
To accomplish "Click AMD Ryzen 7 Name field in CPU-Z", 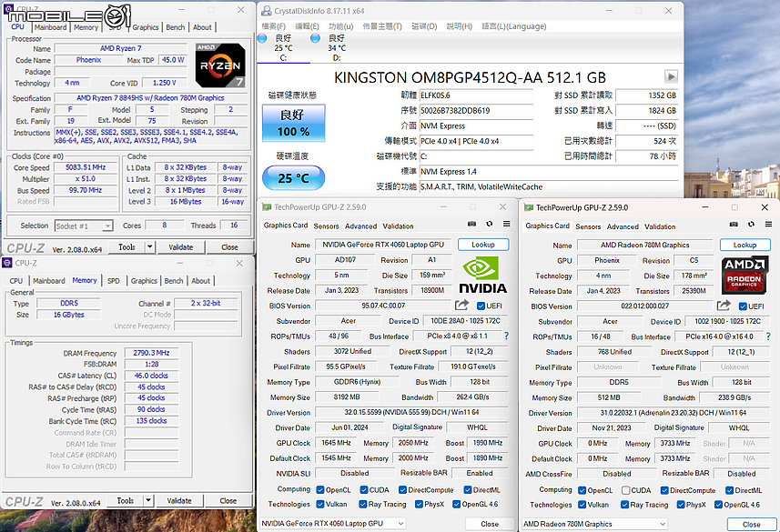I will coord(120,49).
